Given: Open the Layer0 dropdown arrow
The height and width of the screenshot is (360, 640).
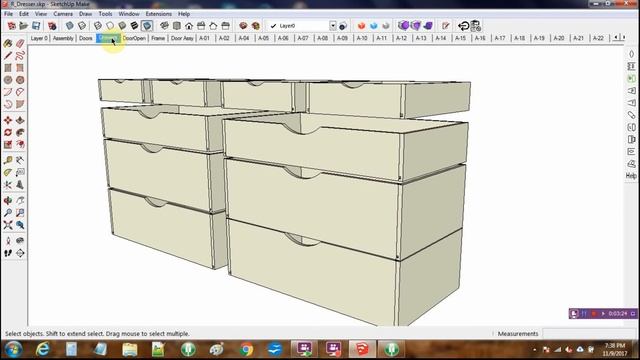Looking at the screenshot, I should 333,26.
